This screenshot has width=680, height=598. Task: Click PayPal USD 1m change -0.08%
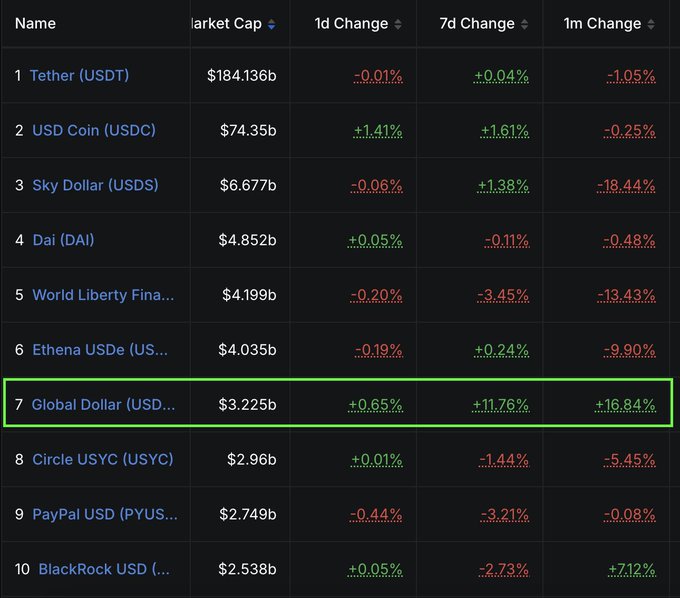(x=630, y=515)
